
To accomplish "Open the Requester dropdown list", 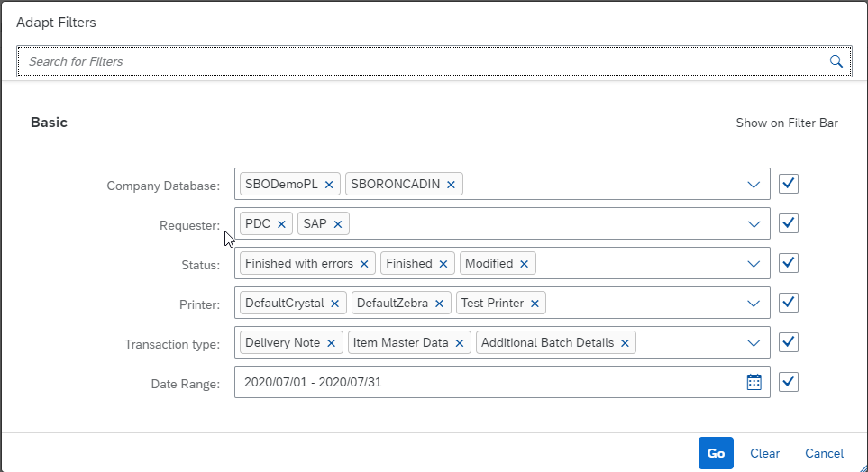I will point(754,224).
